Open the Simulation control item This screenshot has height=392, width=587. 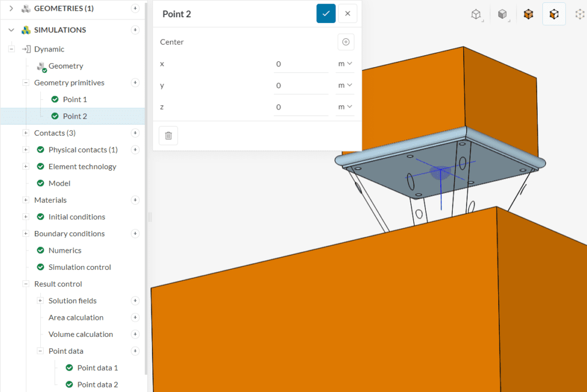click(79, 267)
